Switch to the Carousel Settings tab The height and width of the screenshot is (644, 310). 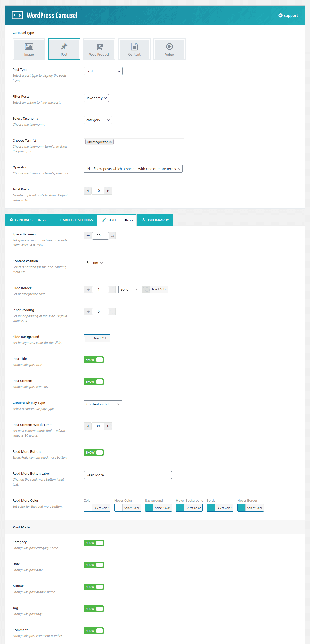74,220
